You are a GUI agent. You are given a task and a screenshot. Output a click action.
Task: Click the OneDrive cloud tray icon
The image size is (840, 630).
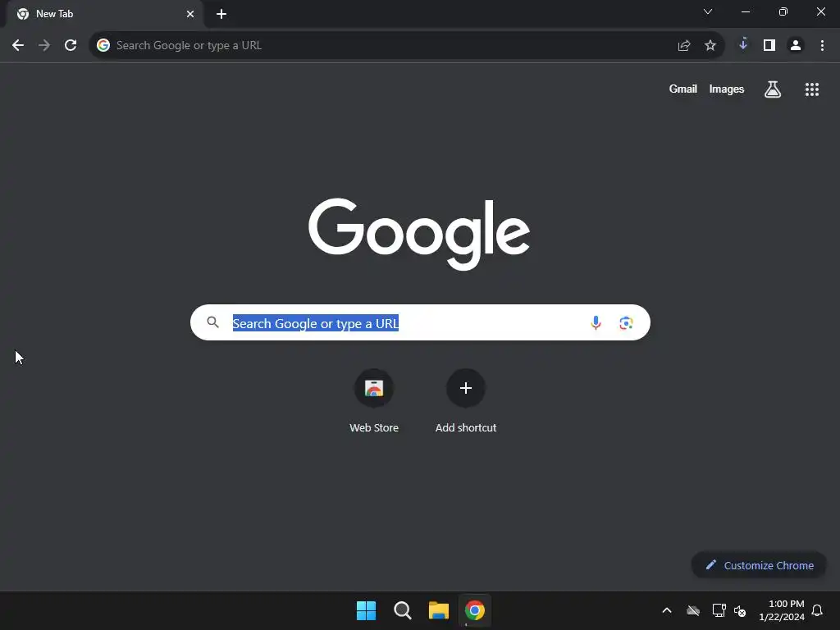click(693, 610)
